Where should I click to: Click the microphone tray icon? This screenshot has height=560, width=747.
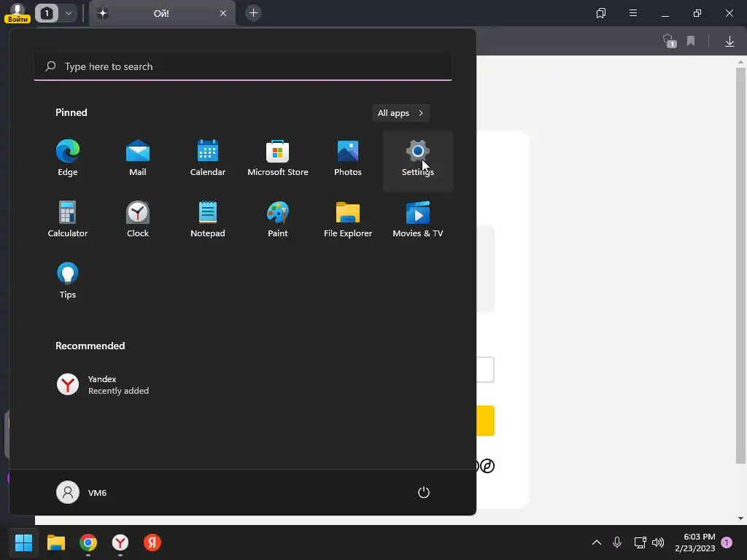click(617, 542)
